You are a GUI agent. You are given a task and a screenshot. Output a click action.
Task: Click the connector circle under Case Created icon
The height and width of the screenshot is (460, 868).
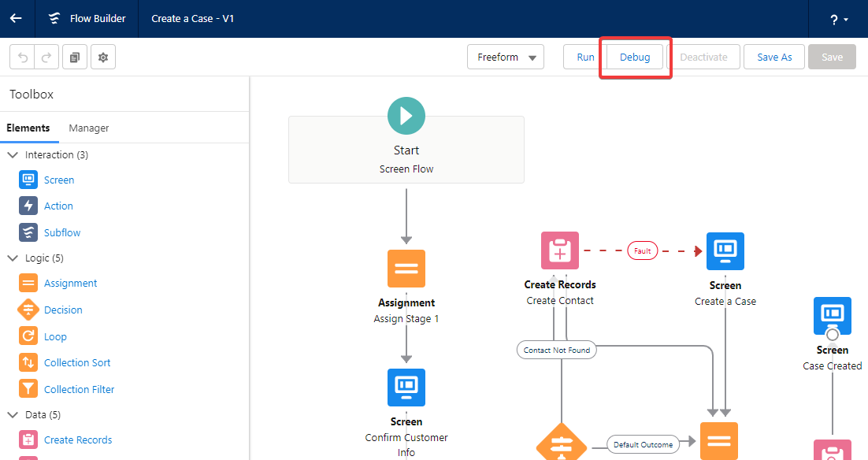832,334
